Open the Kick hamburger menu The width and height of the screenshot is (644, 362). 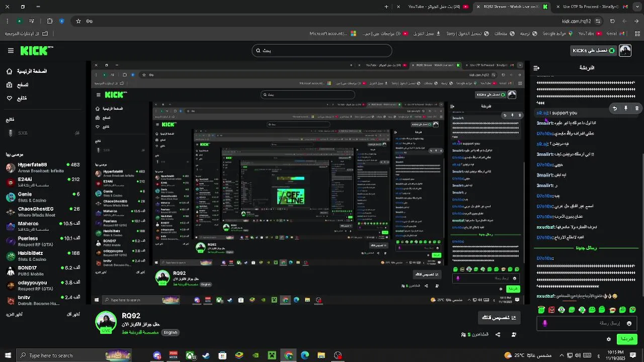pos(11,51)
